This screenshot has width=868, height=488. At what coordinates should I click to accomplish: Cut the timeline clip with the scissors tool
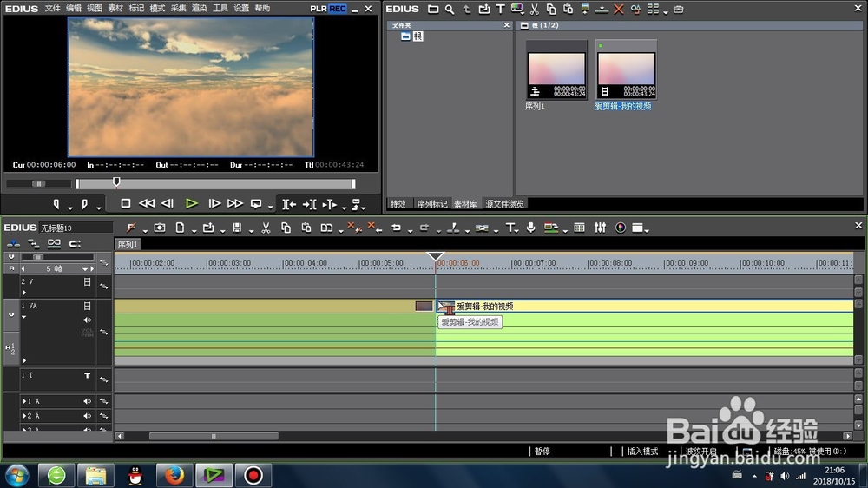click(x=266, y=228)
